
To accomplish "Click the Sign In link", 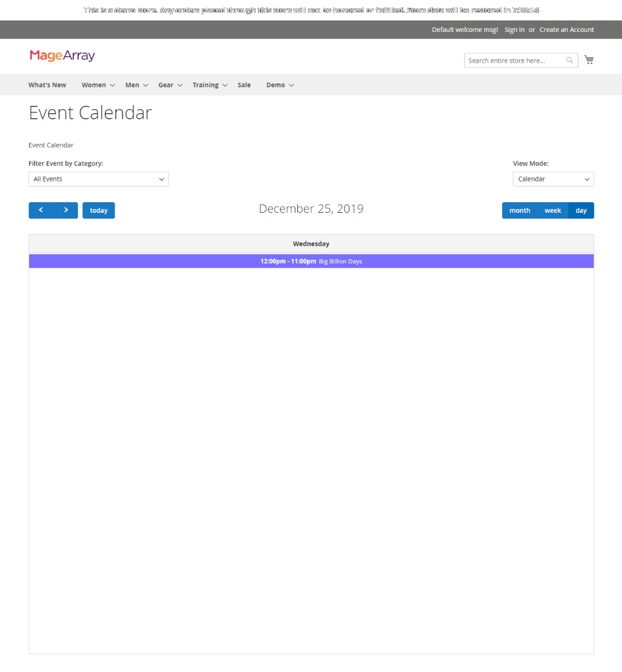I will click(x=514, y=30).
